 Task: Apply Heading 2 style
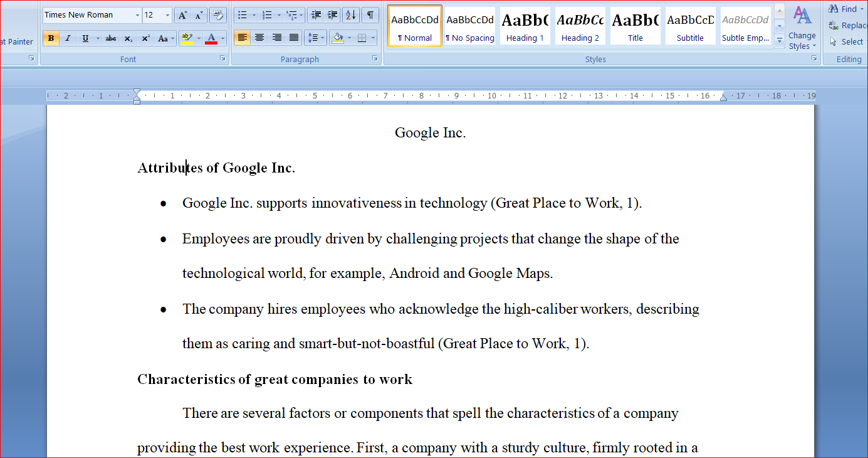click(580, 26)
